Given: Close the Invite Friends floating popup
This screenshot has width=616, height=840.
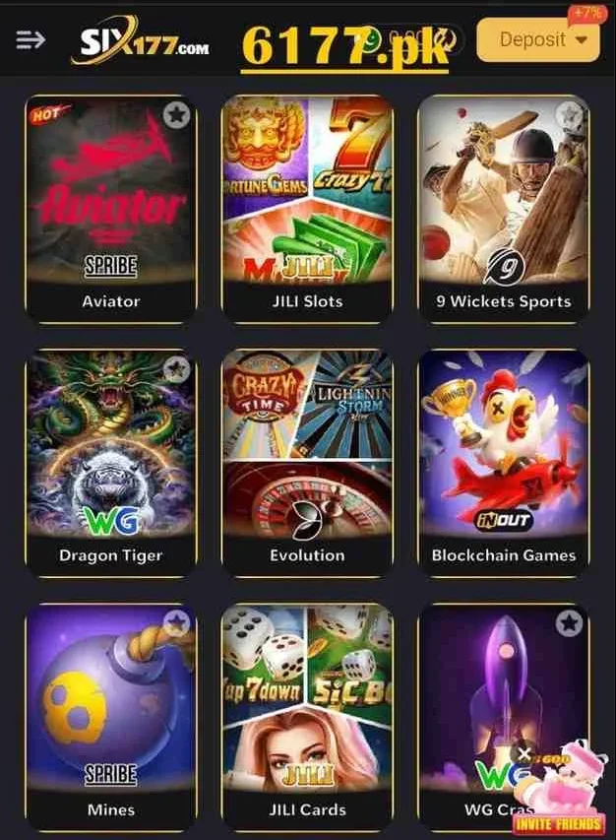Looking at the screenshot, I should pos(524,755).
